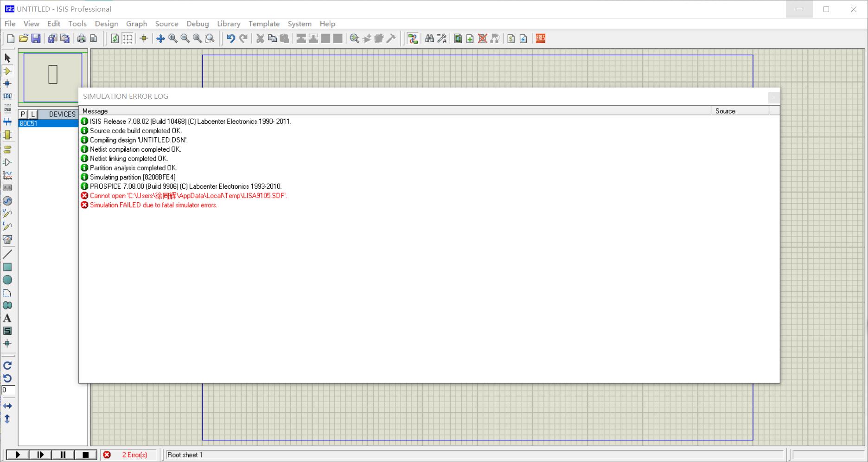Select the Text script mode
The width and height of the screenshot is (868, 462).
tap(7, 109)
